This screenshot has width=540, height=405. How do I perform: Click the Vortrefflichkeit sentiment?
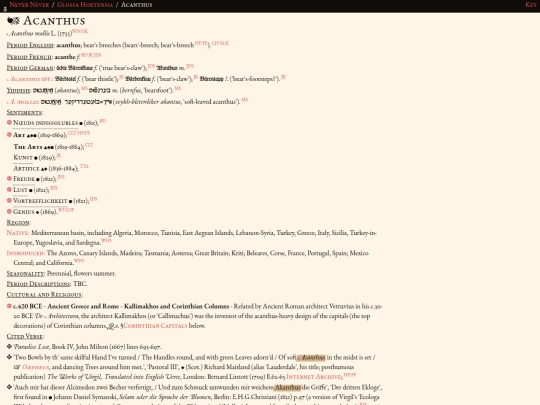[x=40, y=201]
